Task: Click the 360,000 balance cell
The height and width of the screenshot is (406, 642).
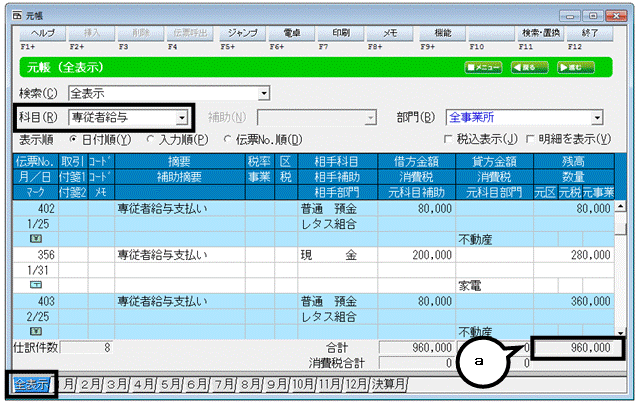Action: (574, 301)
